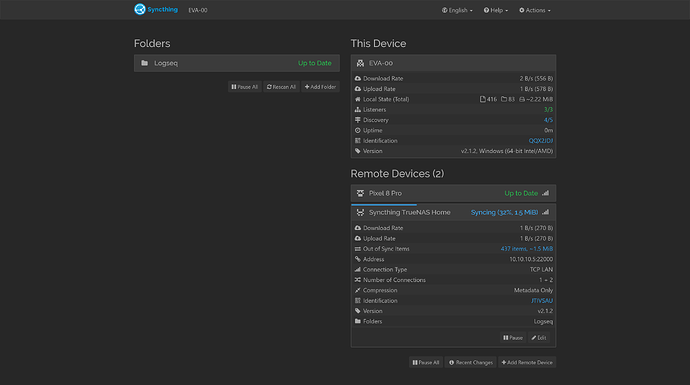Click the Local State home icon
The height and width of the screenshot is (385, 690).
[x=358, y=99]
